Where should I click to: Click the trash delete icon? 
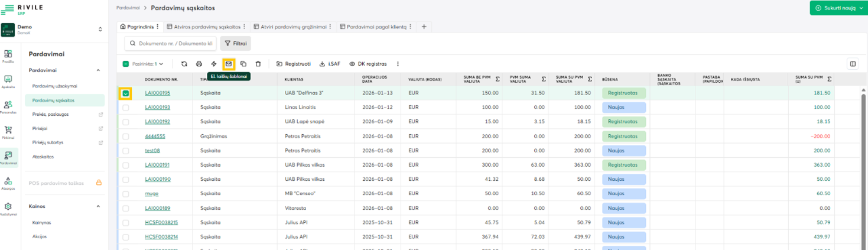(258, 64)
